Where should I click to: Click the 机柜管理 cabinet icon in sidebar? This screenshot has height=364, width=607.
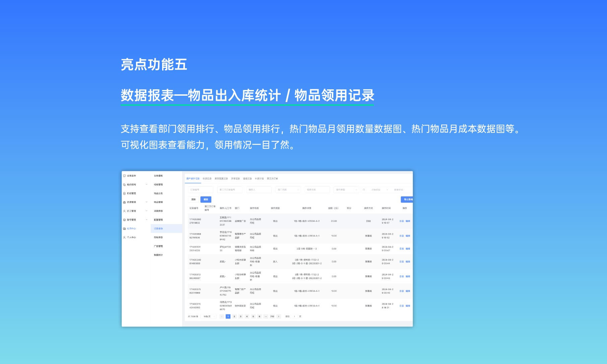coord(124,193)
